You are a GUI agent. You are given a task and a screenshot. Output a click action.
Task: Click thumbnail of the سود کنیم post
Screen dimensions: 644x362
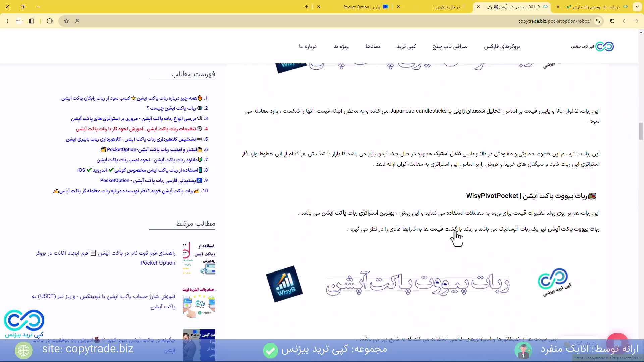199,345
